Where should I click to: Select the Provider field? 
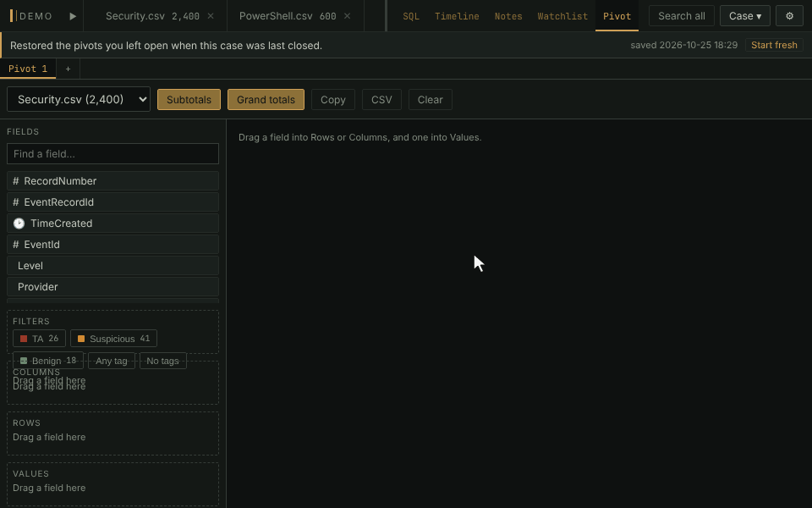[112, 287]
